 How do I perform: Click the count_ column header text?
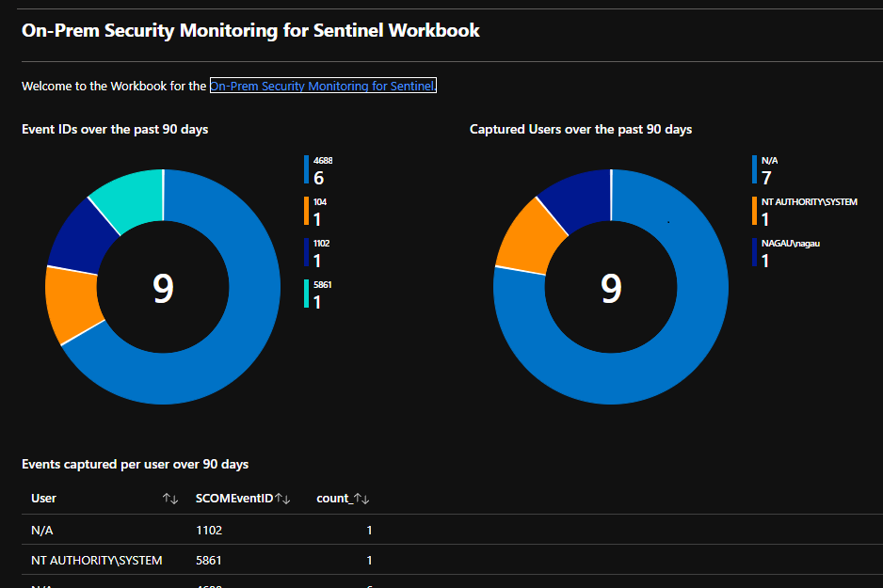tap(334, 499)
